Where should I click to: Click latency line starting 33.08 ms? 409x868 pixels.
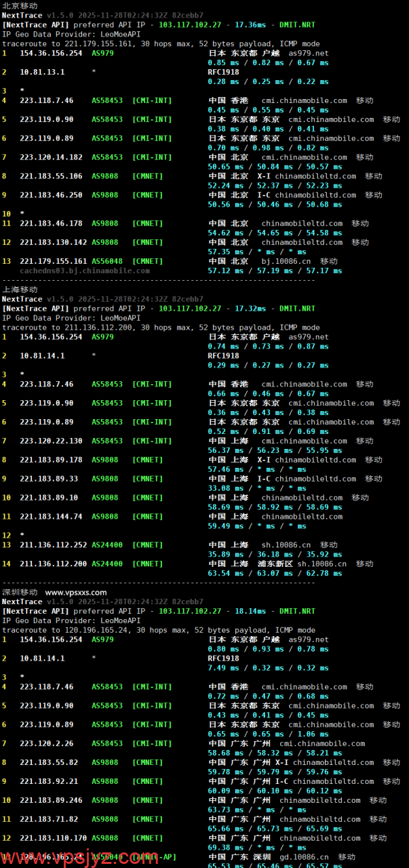point(257,488)
